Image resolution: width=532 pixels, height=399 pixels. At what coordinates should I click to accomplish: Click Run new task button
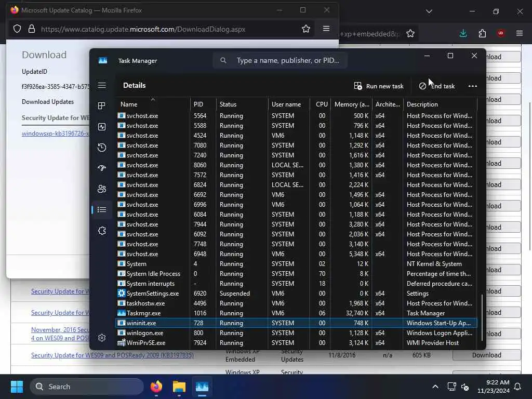pos(379,86)
